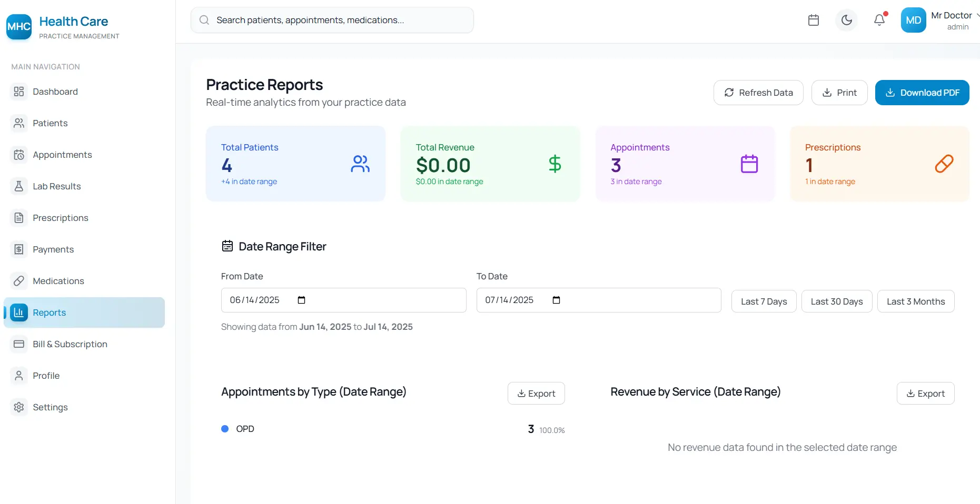The height and width of the screenshot is (504, 980).
Task: Select the Last 7 Days preset
Action: [x=764, y=301]
